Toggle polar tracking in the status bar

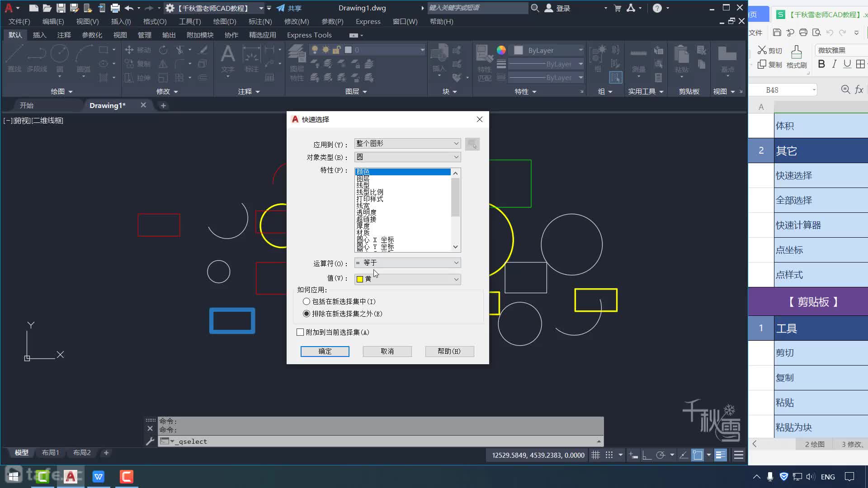pyautogui.click(x=660, y=455)
